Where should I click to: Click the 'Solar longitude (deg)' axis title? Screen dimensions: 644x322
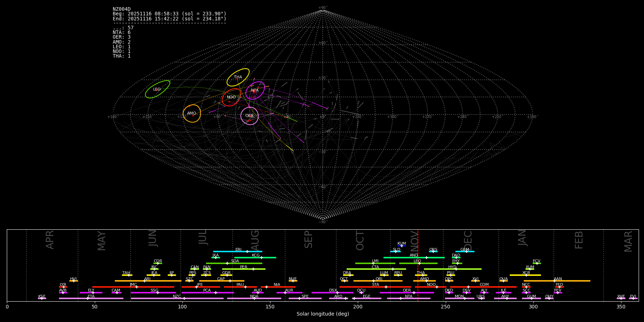[323, 314]
